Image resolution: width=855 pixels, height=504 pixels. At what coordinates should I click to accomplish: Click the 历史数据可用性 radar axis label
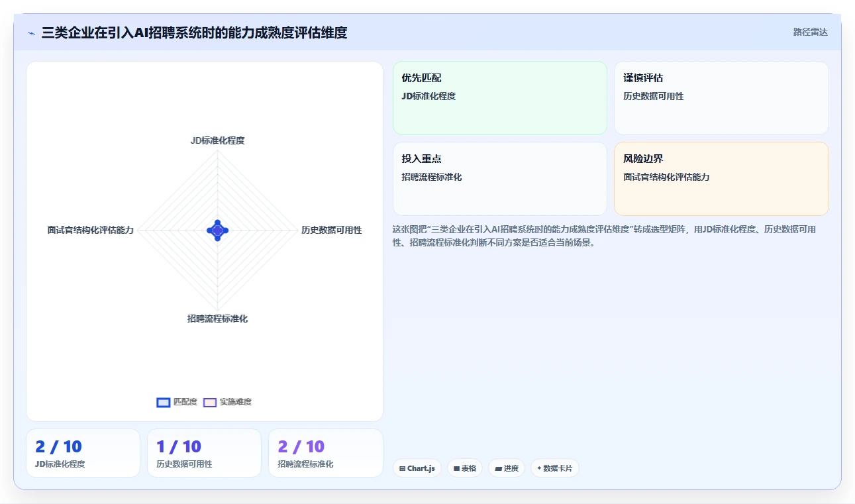331,230
